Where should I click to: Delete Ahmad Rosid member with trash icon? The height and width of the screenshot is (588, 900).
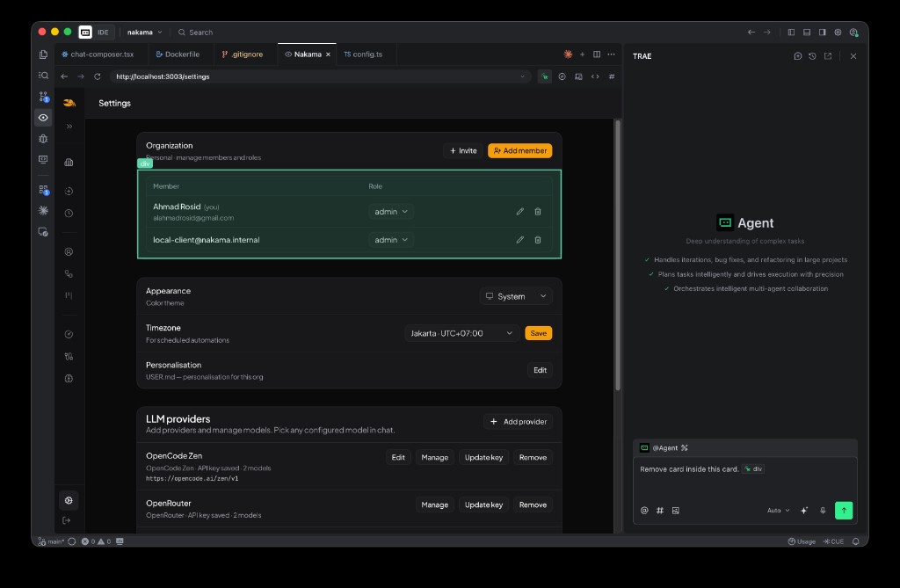538,211
